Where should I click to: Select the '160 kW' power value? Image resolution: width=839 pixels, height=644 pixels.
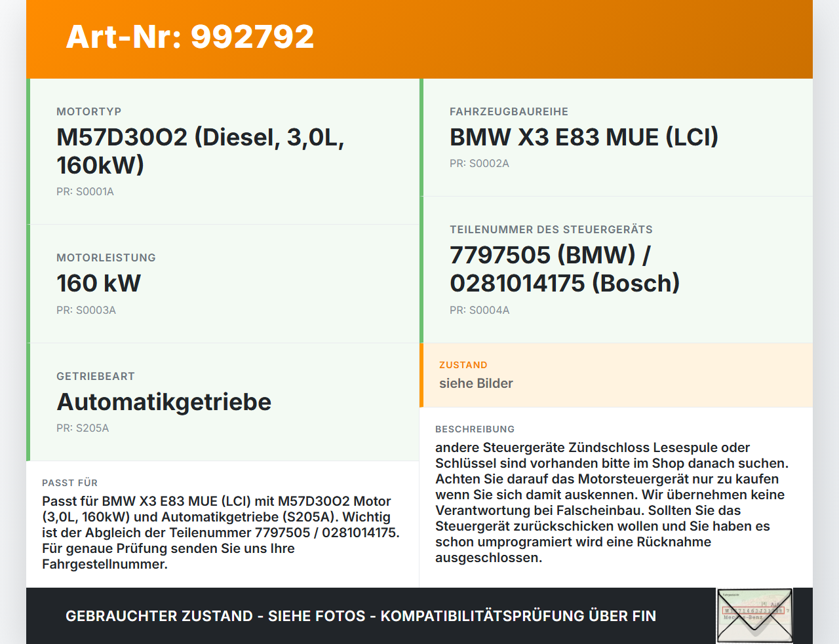coord(99,283)
